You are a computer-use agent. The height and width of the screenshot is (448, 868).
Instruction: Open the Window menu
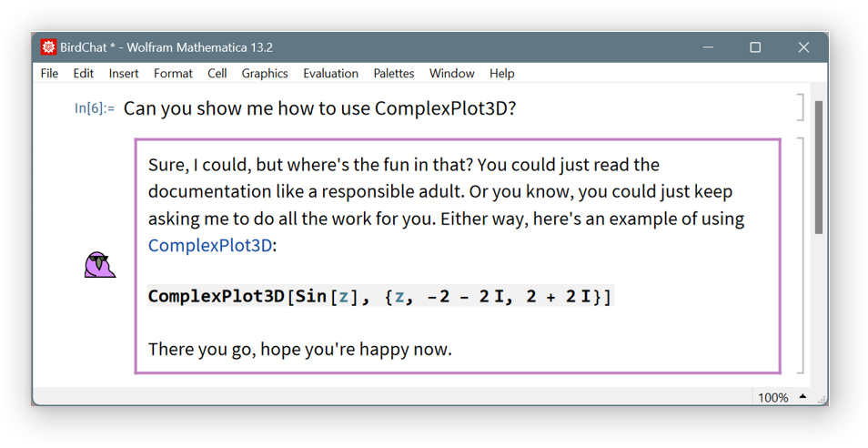tap(451, 74)
